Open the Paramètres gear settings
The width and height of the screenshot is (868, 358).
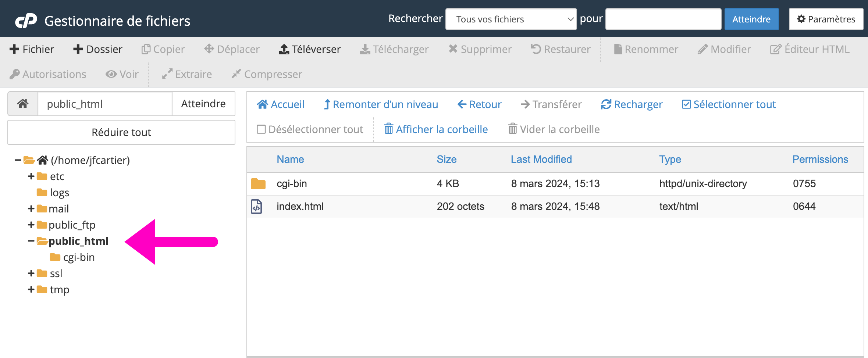pos(826,19)
